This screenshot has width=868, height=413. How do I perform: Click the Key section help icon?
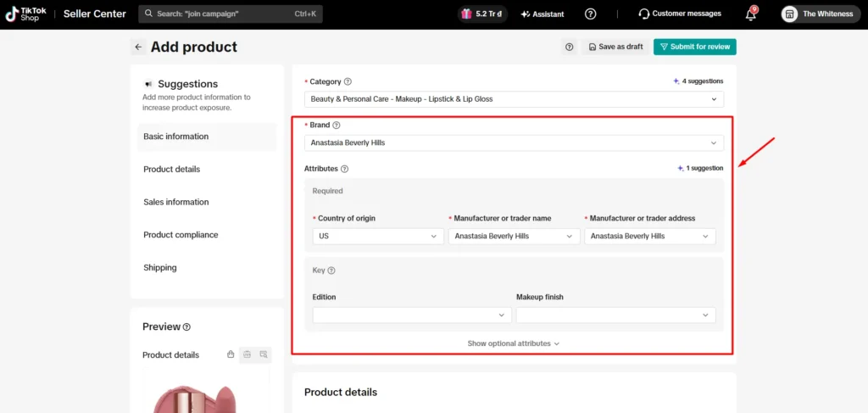tap(331, 271)
